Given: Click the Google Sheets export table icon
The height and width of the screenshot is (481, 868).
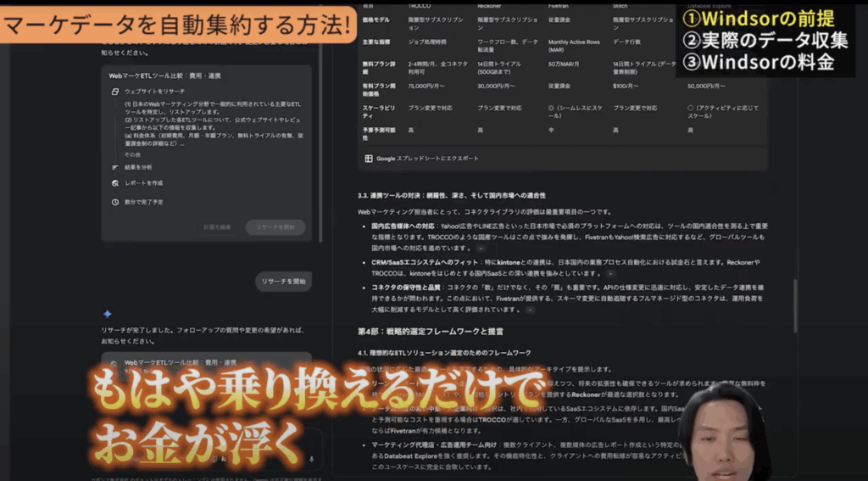Looking at the screenshot, I should (x=369, y=158).
